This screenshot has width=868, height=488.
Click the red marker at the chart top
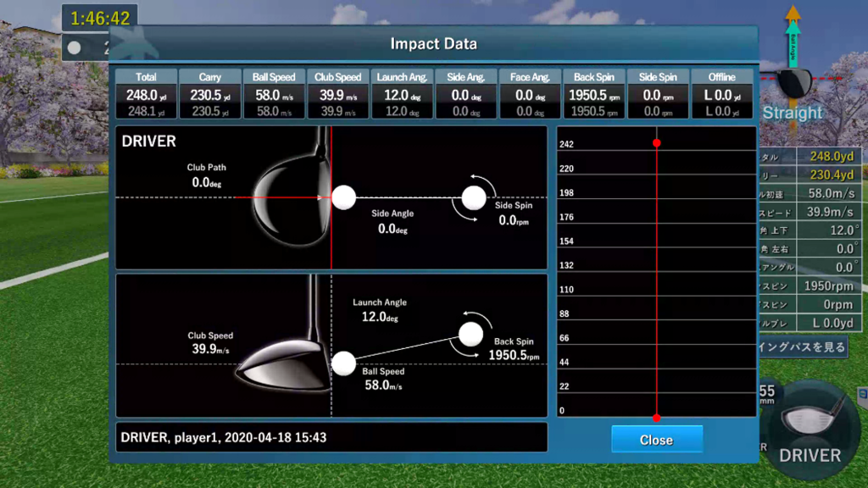(656, 143)
